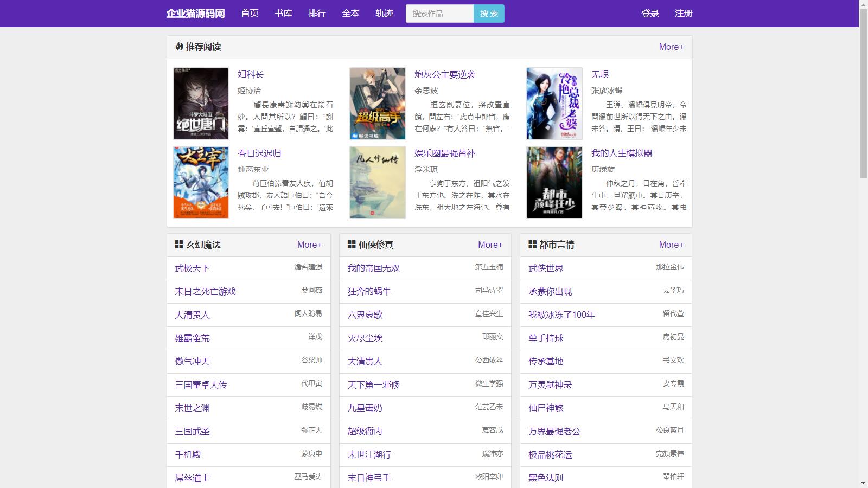Click the page's vertical scrollbar thumb

tap(863, 92)
